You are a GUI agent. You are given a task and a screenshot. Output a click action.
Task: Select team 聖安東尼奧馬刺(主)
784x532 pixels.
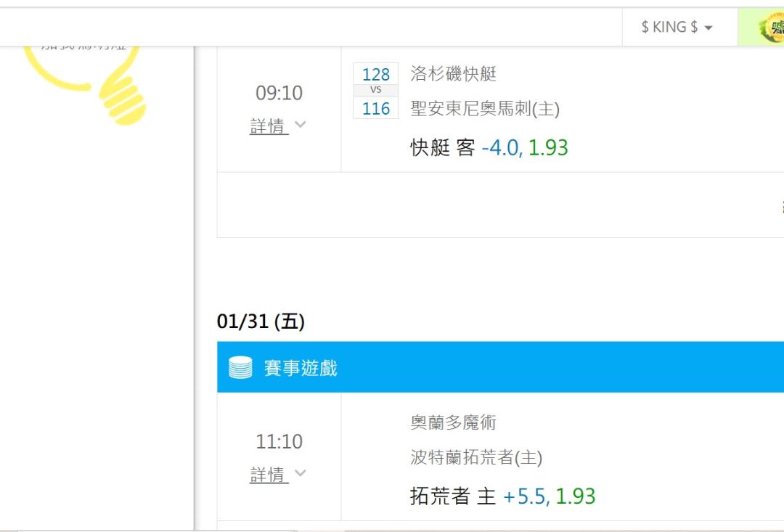pos(484,108)
